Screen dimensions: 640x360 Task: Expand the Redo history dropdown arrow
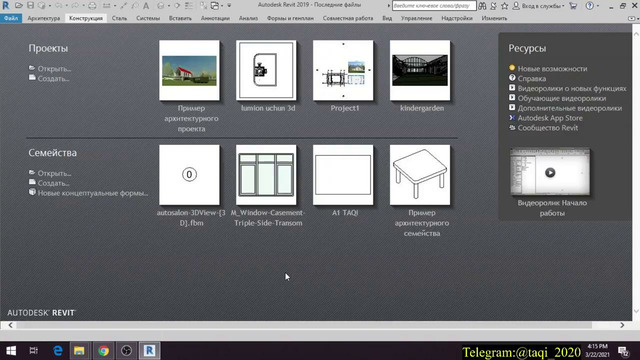pyautogui.click(x=83, y=6)
